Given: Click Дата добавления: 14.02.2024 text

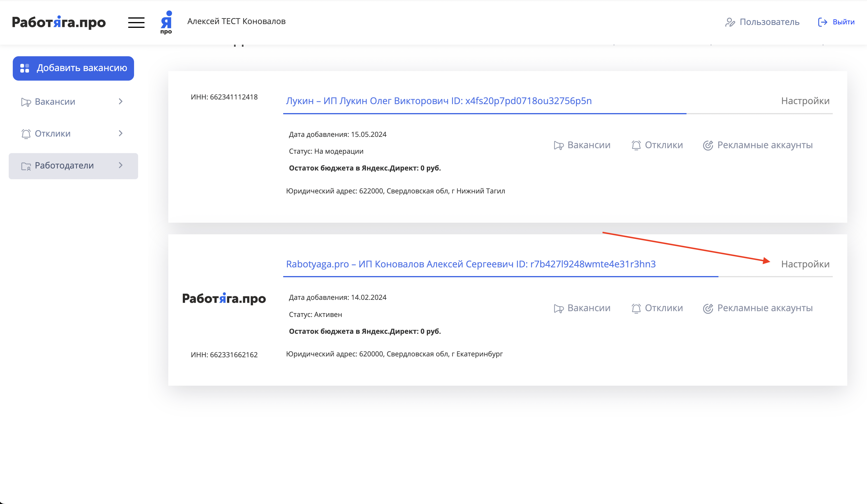Looking at the screenshot, I should point(337,297).
